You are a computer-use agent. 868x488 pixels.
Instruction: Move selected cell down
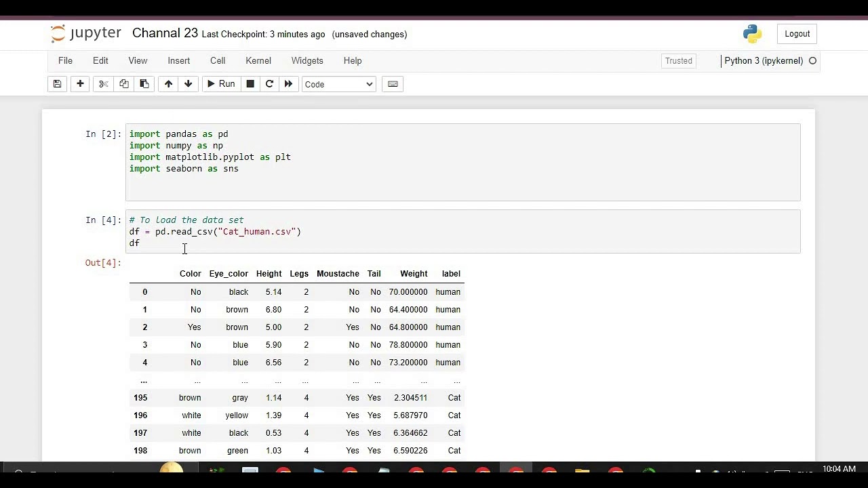point(188,84)
